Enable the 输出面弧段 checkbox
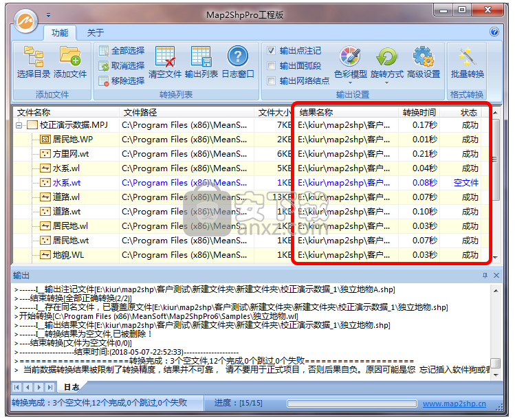The image size is (515, 420). (271, 66)
